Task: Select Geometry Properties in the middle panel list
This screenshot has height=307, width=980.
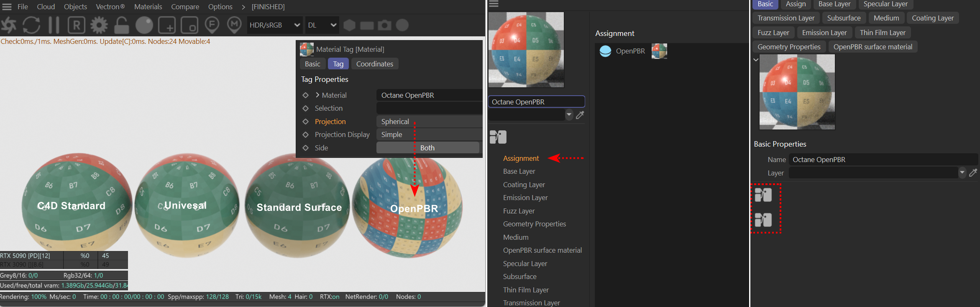Action: pos(535,224)
